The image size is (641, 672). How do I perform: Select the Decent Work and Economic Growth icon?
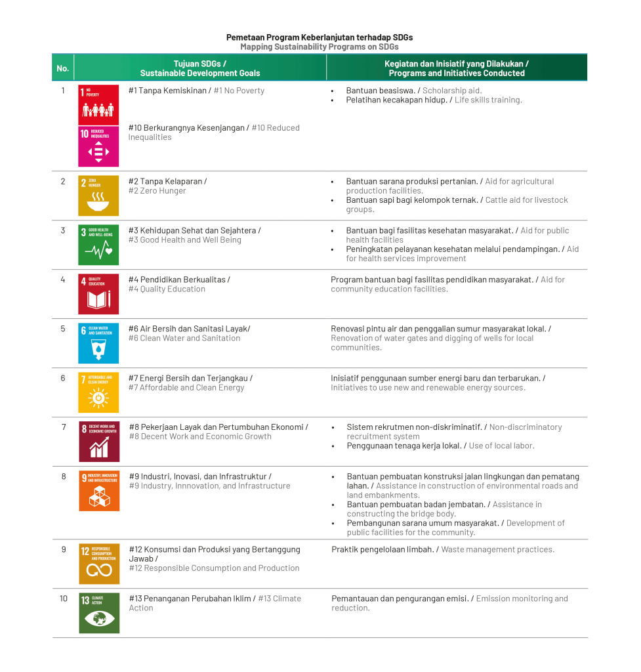pos(99,442)
